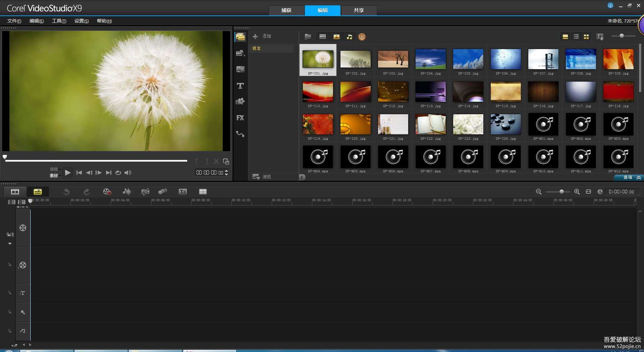
Task: Click the Record/Capture option film reel icon
Action: click(107, 191)
